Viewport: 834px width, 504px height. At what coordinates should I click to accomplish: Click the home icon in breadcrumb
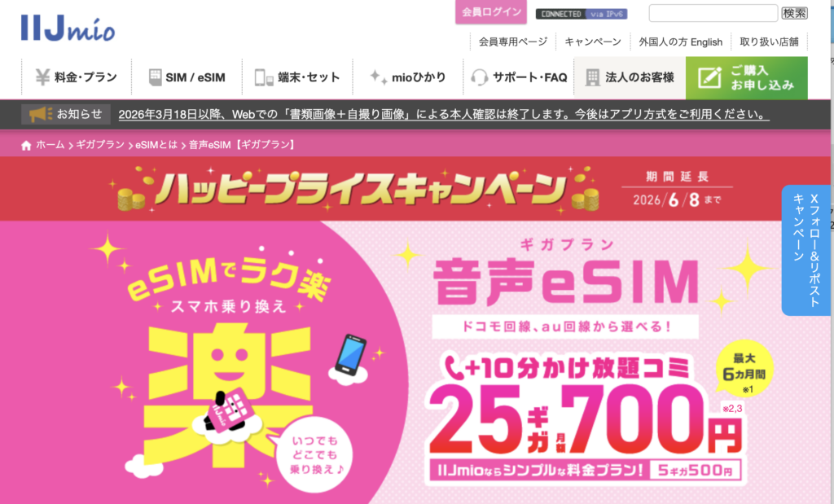pyautogui.click(x=26, y=145)
